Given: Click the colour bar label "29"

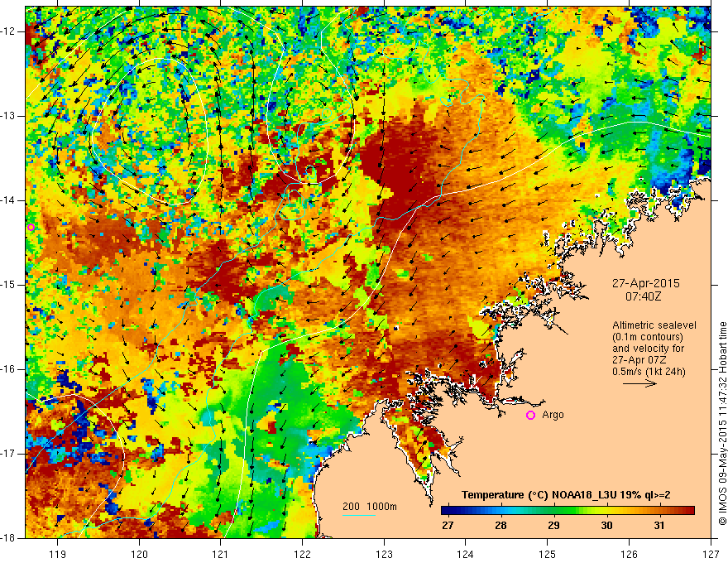Looking at the screenshot, I should [x=553, y=526].
